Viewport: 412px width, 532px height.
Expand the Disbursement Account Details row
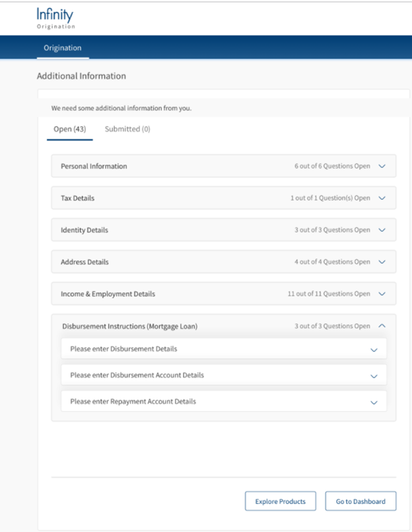point(224,375)
